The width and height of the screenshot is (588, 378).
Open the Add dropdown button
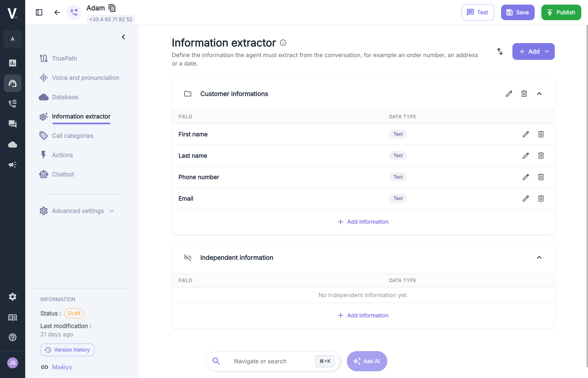point(534,51)
